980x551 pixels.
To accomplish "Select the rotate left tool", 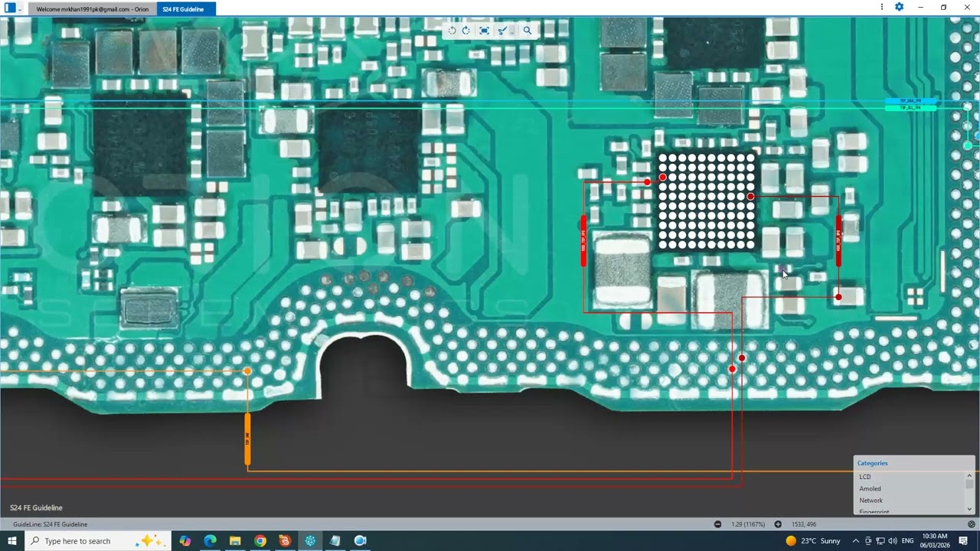I will (x=452, y=31).
